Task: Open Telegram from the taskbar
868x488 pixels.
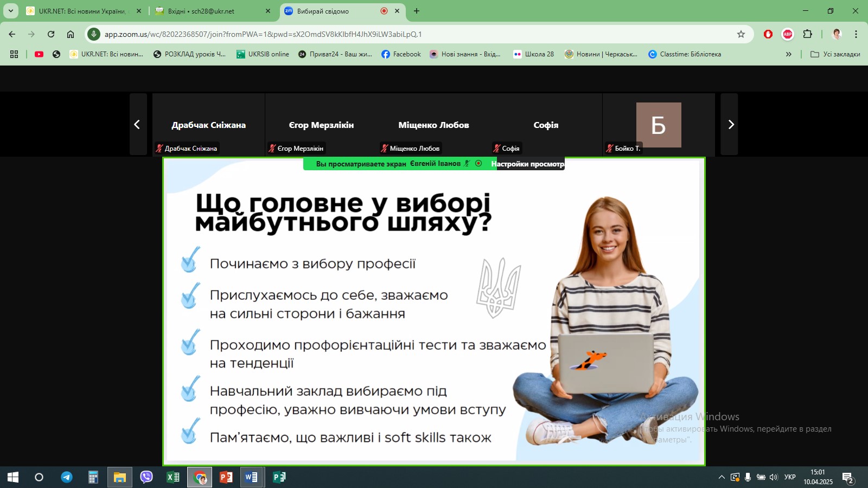Action: click(66, 477)
